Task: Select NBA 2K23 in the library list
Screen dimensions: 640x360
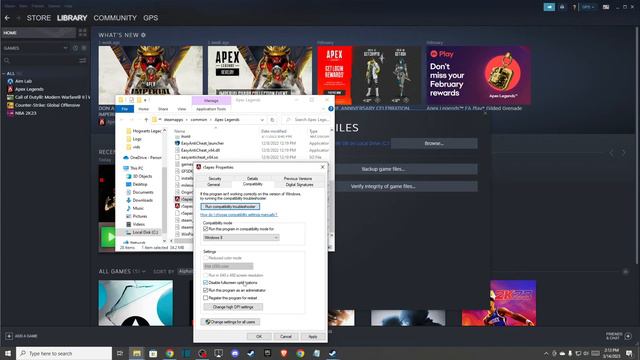Action: (x=25, y=113)
